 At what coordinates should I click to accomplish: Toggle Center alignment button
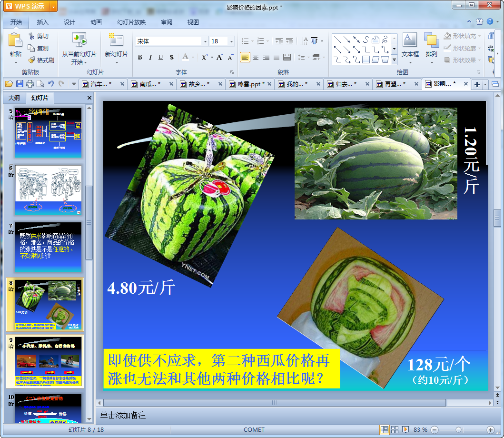(x=256, y=57)
